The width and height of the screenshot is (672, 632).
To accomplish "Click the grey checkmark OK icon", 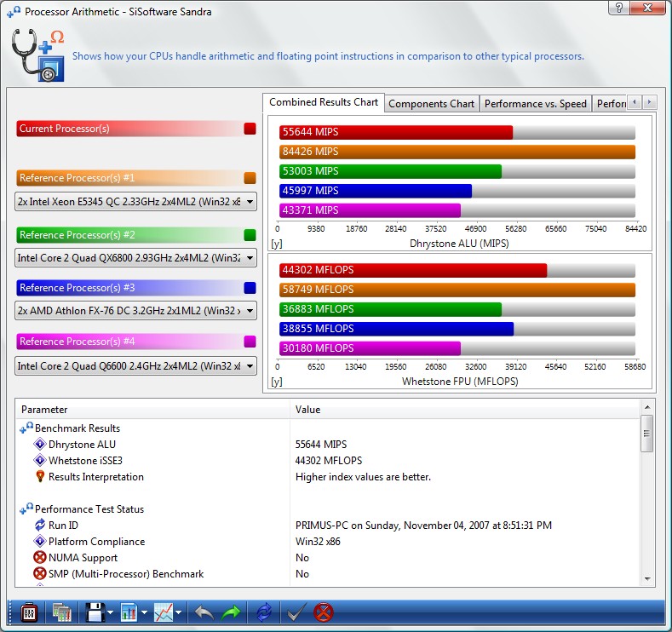I will (x=296, y=612).
